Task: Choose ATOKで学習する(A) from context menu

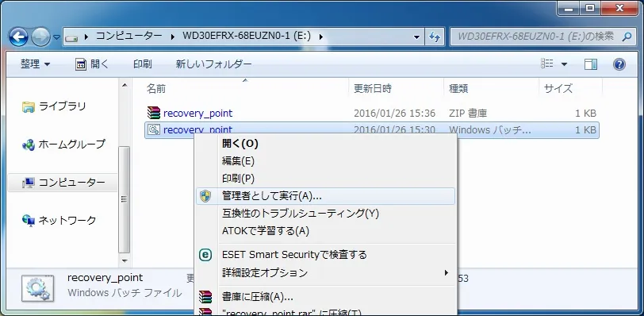Action: pos(326,231)
